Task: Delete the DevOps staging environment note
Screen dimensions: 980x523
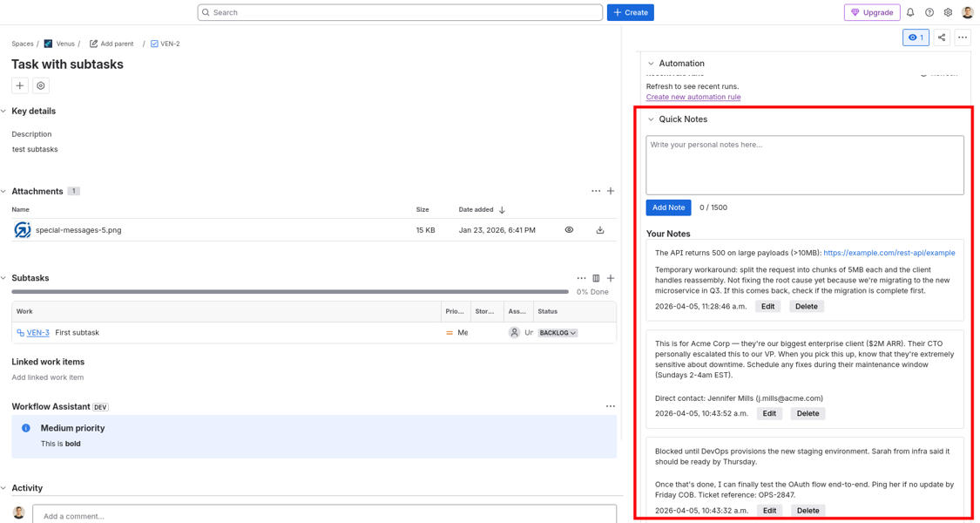Action: pos(808,511)
